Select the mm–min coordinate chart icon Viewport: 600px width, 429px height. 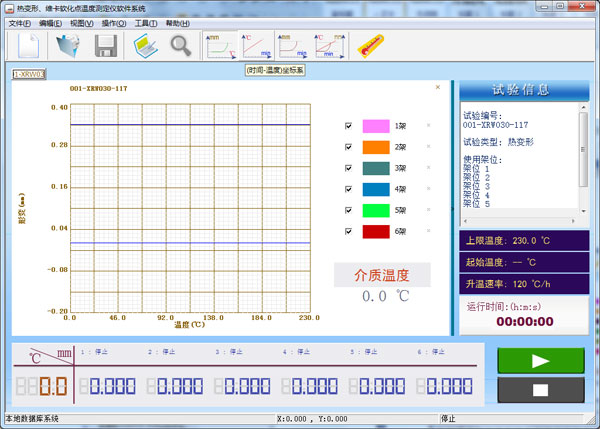[292, 45]
